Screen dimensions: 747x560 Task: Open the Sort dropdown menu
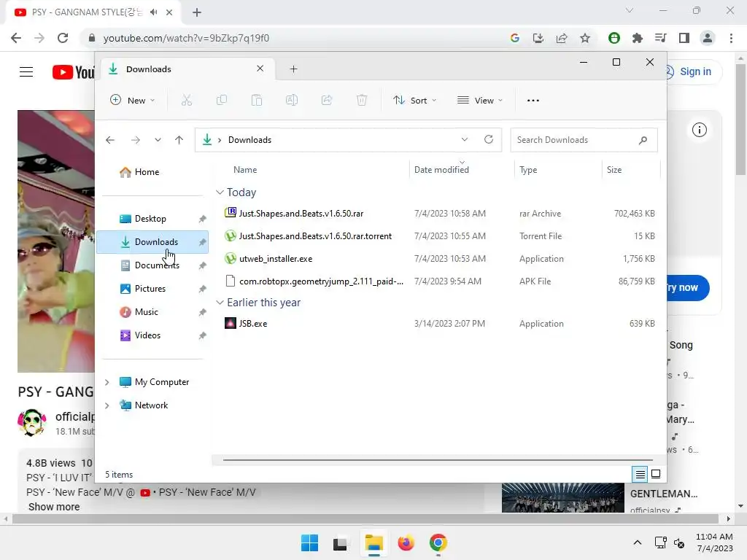point(414,100)
